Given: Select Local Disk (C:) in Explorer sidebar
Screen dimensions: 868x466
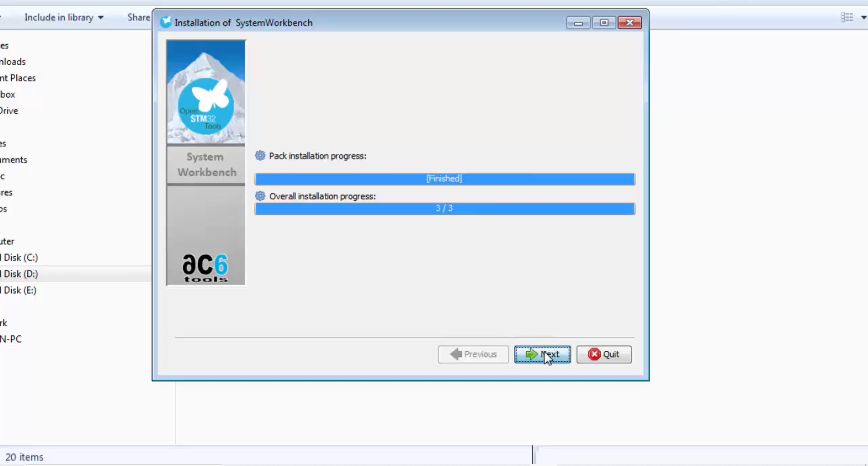Looking at the screenshot, I should (x=19, y=258).
